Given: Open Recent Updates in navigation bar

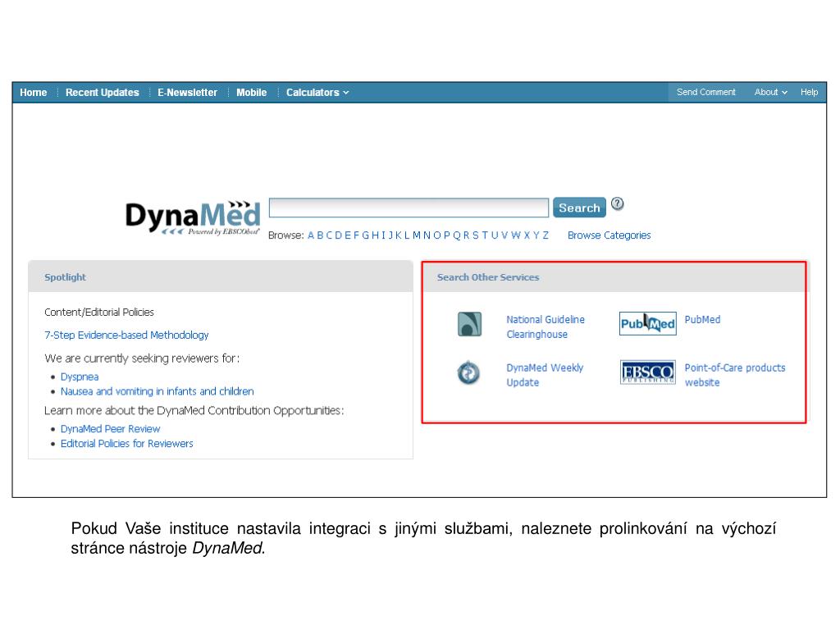Looking at the screenshot, I should coord(103,92).
